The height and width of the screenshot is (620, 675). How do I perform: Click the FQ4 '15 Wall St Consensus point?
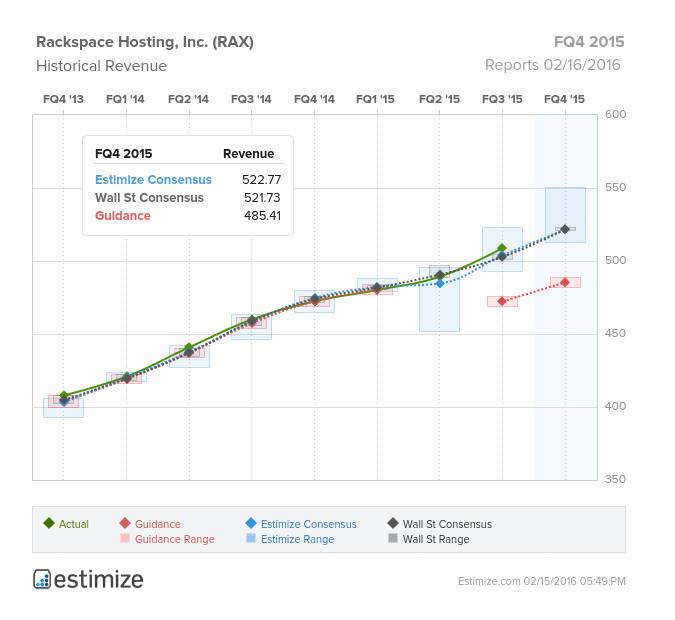(565, 229)
